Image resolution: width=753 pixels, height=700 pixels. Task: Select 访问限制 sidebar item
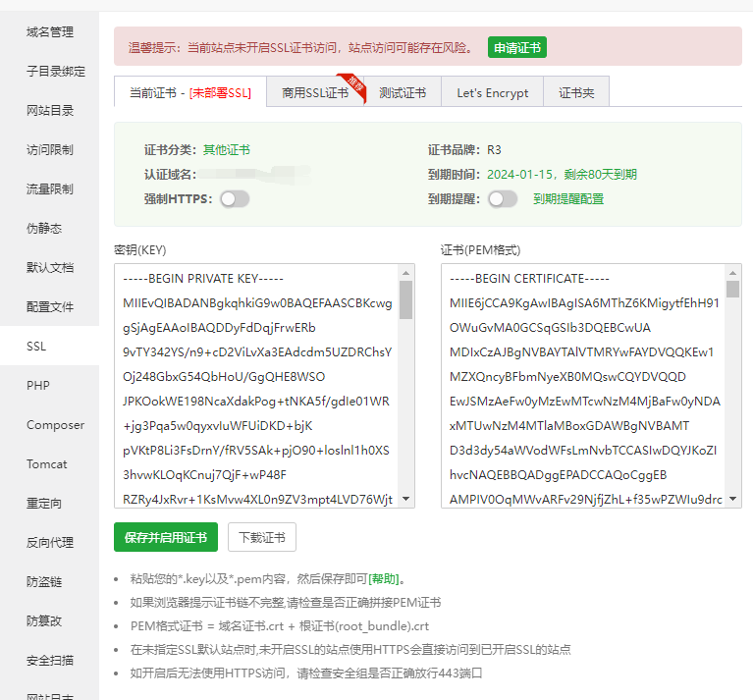click(x=49, y=150)
